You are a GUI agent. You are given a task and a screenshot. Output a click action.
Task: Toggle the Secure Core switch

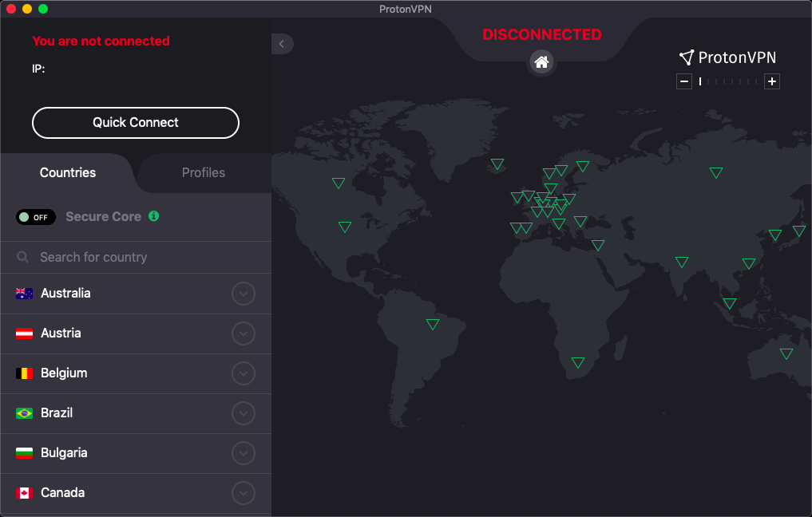[x=36, y=217]
